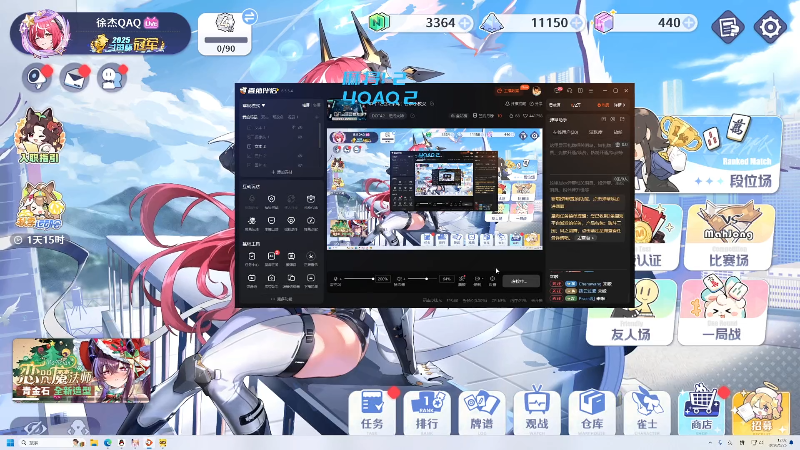
Task: Expand the scene dropdown arrow in streaming window
Action: tap(263, 106)
